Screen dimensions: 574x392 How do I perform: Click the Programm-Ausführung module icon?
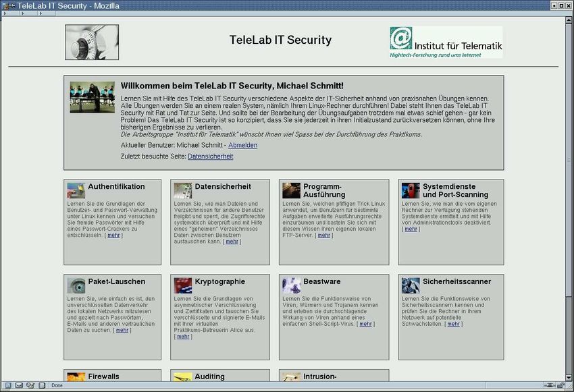tap(292, 190)
